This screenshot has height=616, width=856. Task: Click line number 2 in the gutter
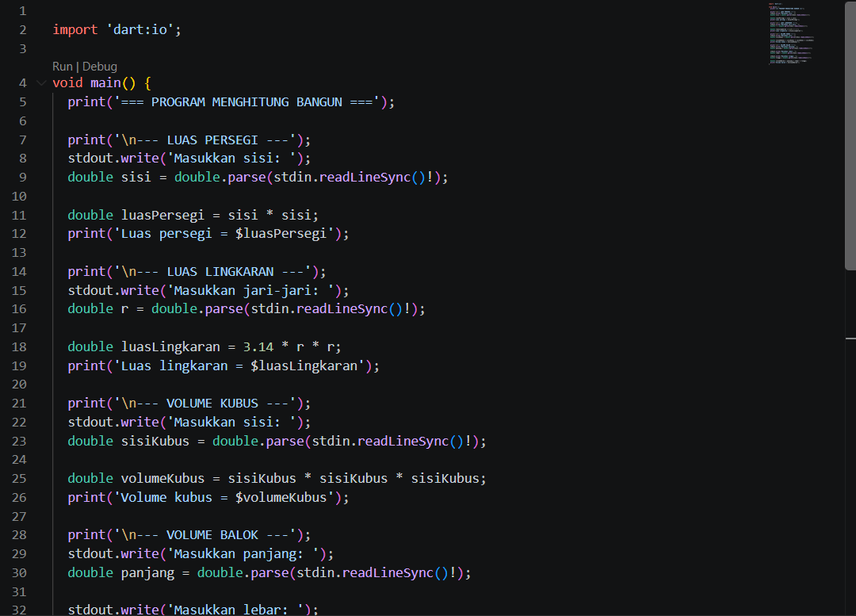(x=22, y=29)
